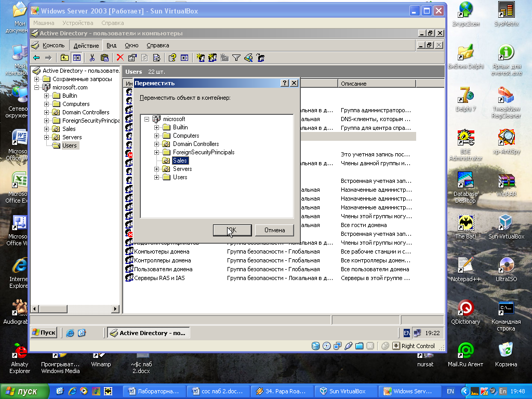Click the host EN language indicator
This screenshot has width=532, height=399.
tap(450, 391)
